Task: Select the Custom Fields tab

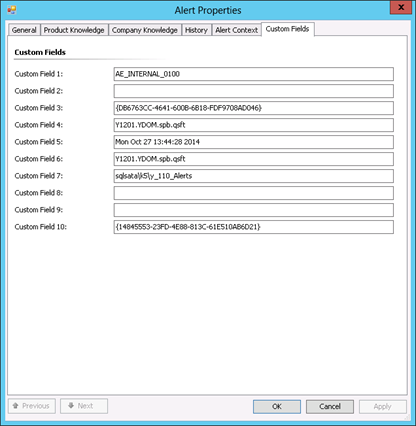Action: [x=287, y=29]
